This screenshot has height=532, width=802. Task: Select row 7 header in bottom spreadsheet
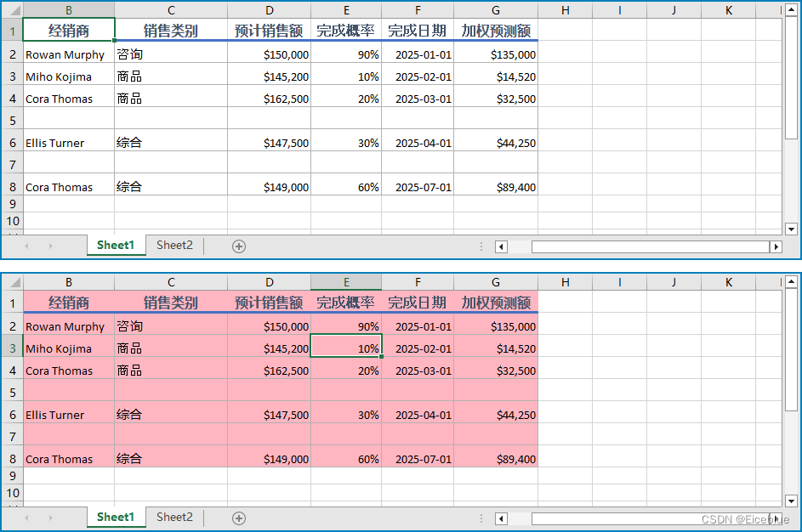pos(13,437)
